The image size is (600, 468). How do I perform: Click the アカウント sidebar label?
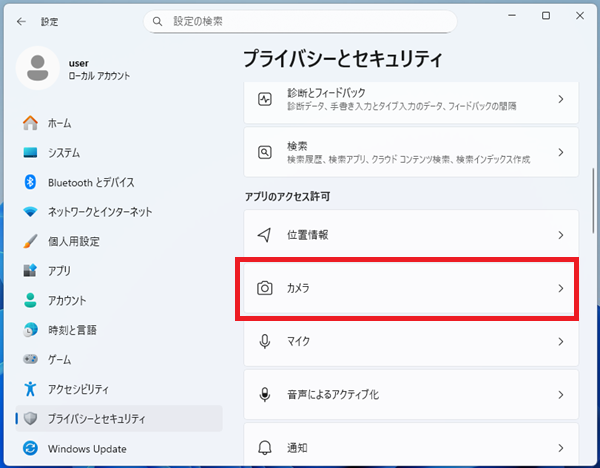click(67, 300)
